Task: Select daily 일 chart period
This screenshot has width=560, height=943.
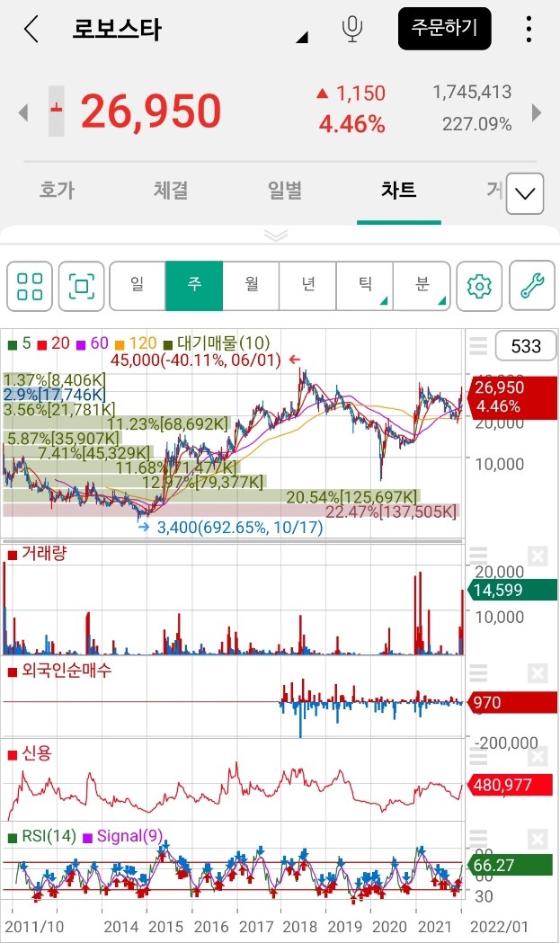Action: coord(138,285)
